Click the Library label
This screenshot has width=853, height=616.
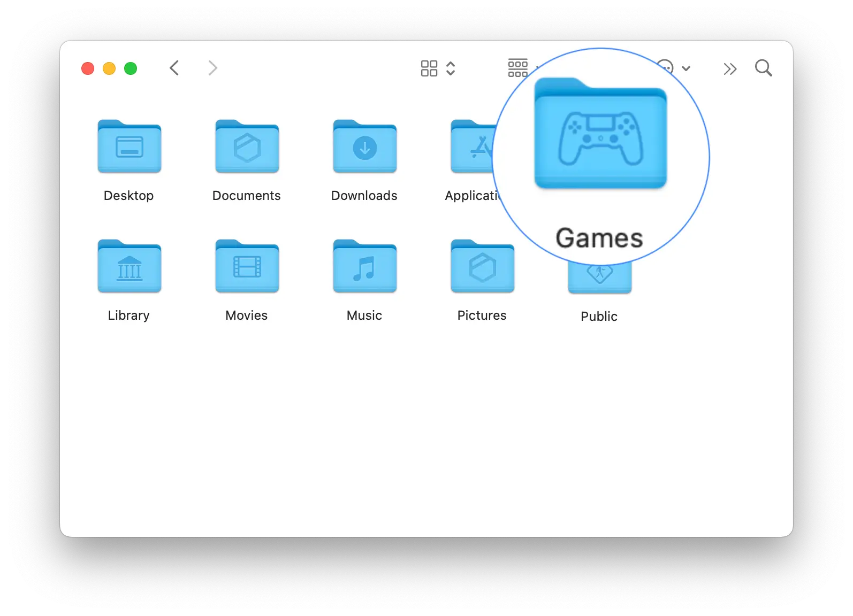click(129, 315)
